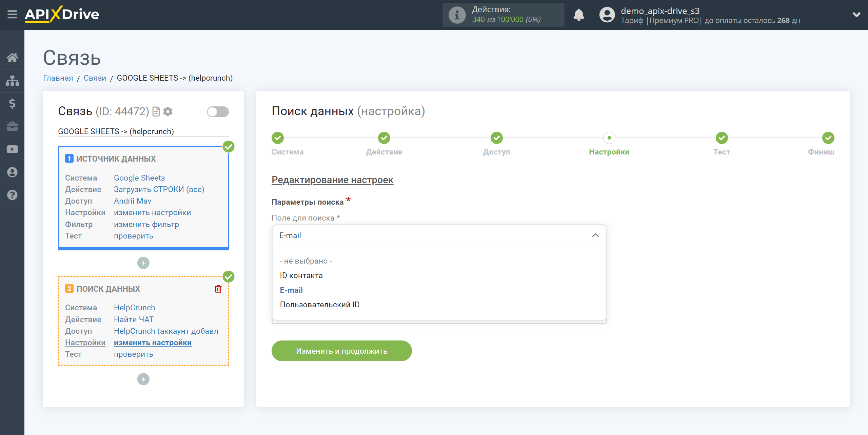Viewport: 868px width, 435px height.
Task: Open the briefcase sidebar icon
Action: [12, 126]
